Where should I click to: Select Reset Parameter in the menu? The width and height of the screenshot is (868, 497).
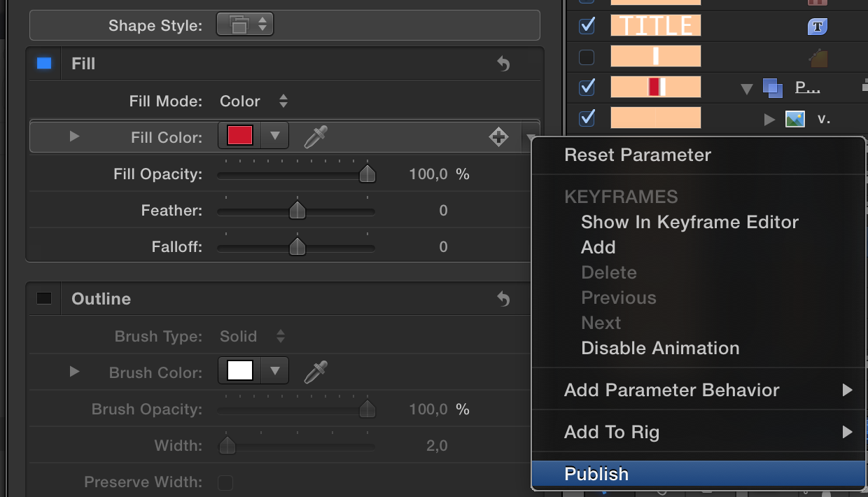[x=638, y=155]
